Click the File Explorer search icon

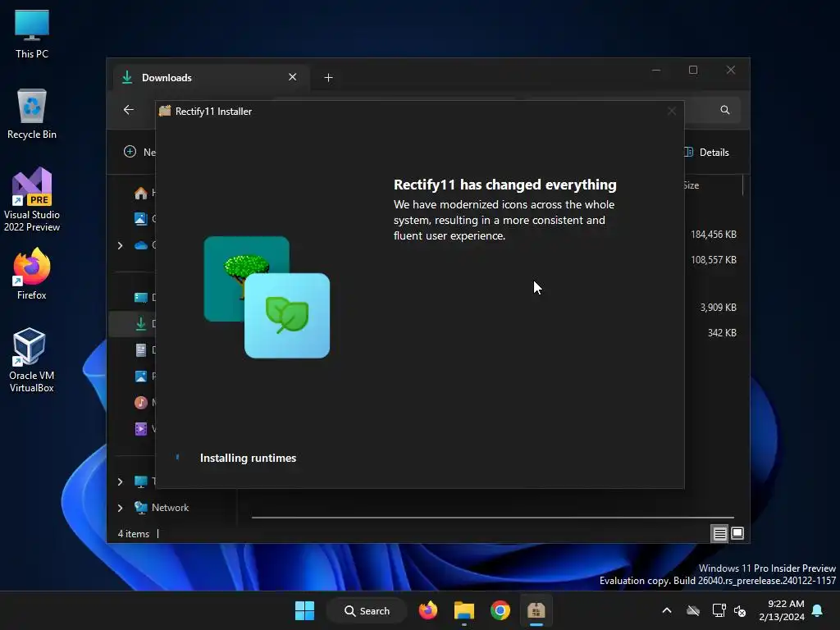coord(725,110)
